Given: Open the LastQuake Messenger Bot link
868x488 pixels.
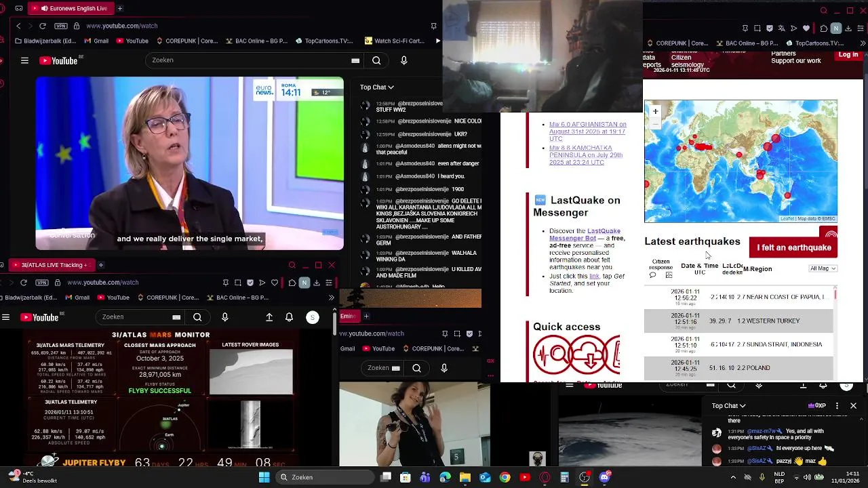Looking at the screenshot, I should [585, 235].
